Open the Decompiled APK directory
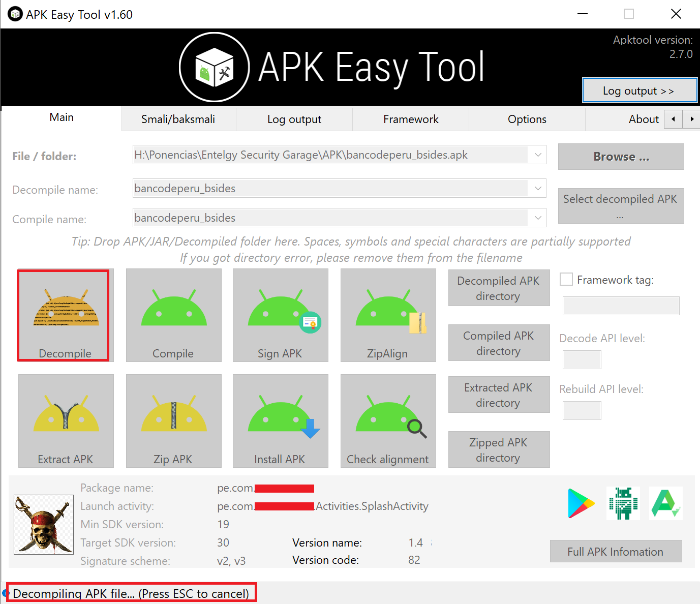 pos(499,288)
